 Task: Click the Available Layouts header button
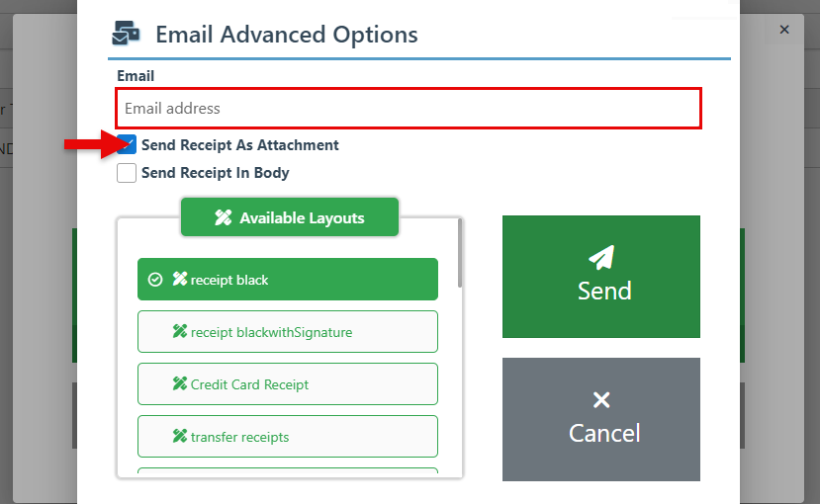(x=289, y=217)
